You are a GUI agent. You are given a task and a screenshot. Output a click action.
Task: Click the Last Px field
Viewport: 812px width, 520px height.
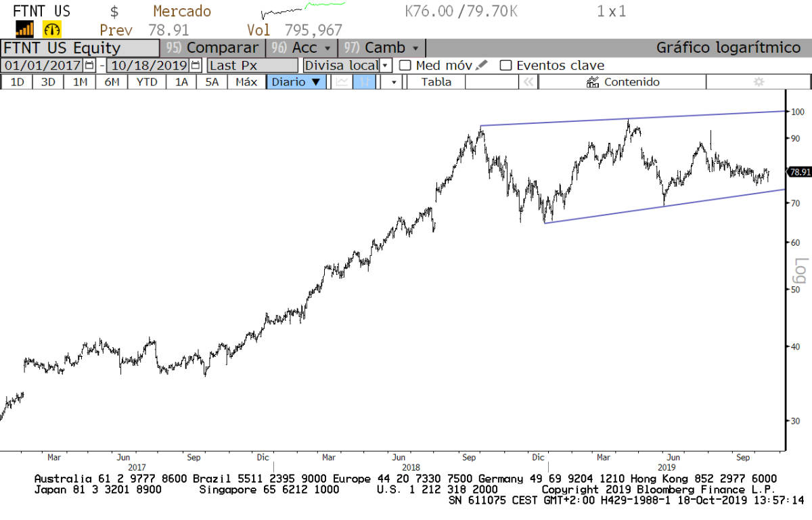[x=252, y=66]
